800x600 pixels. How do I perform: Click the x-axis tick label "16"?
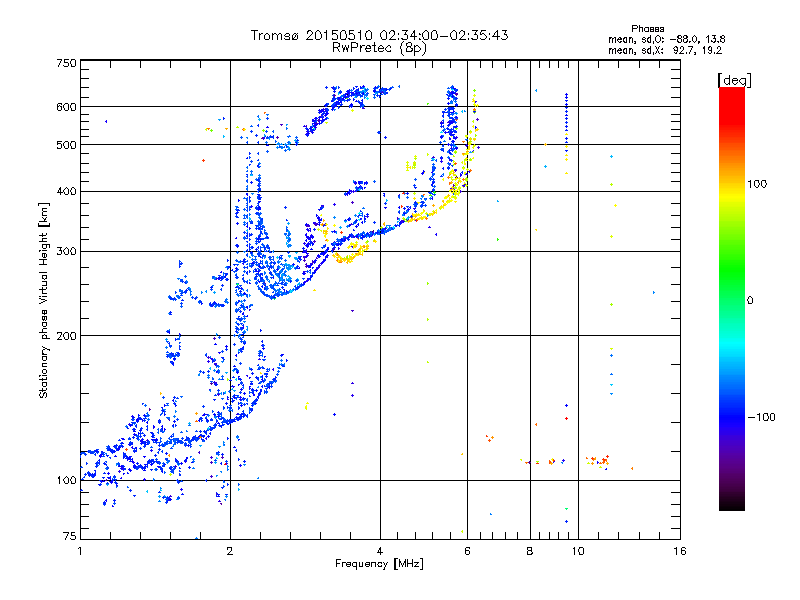coord(680,551)
